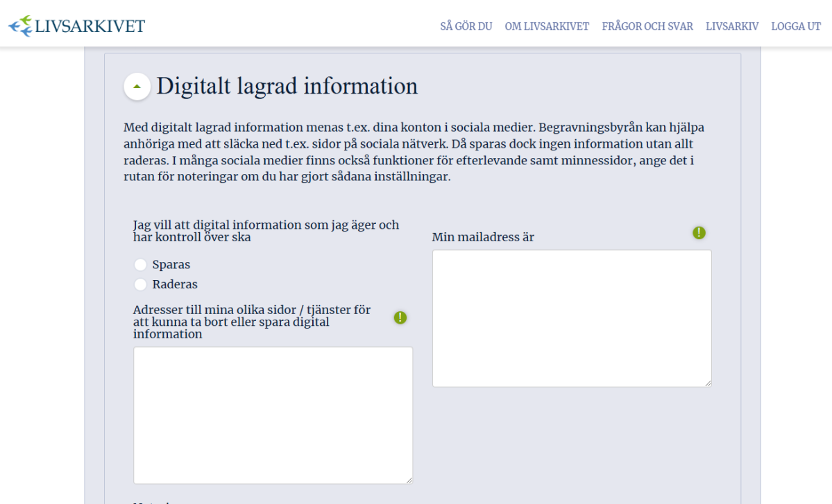This screenshot has width=832, height=504.
Task: Choose the Raderas radio button
Action: [141, 284]
